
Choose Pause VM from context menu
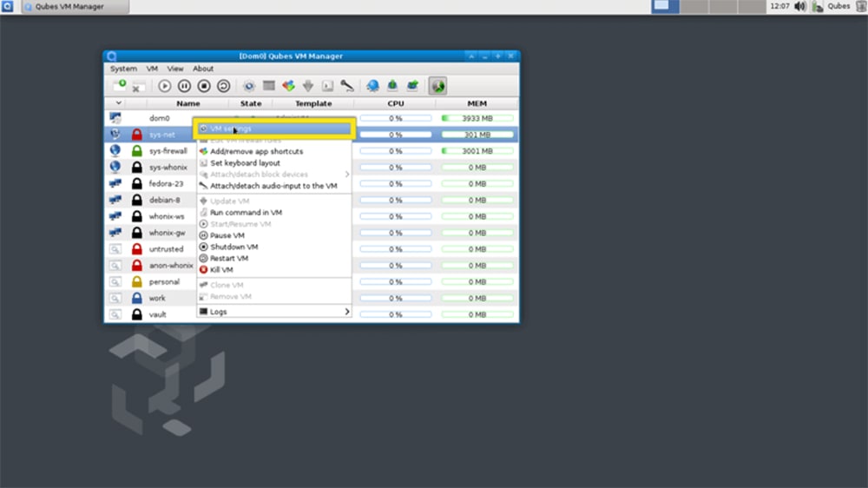274,235
